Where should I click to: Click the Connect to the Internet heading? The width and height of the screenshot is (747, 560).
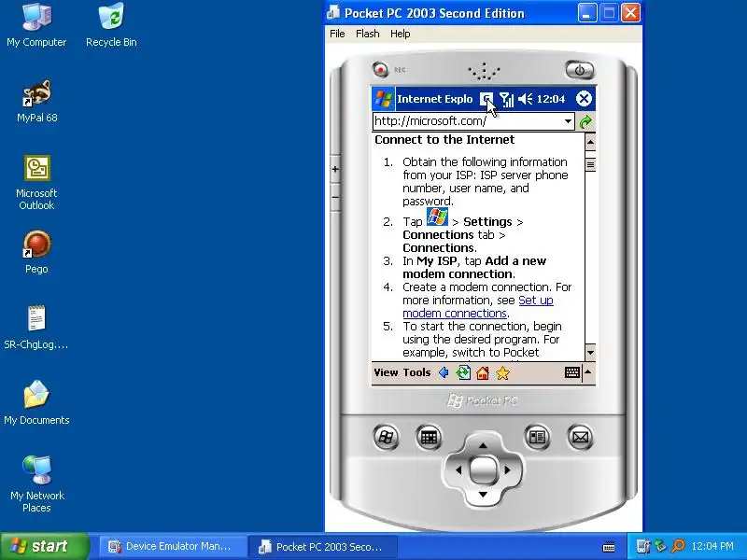pos(444,139)
